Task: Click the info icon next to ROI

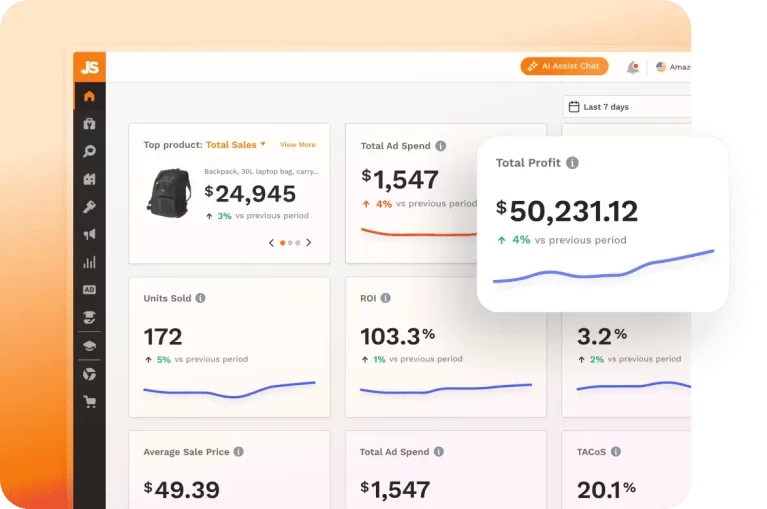Action: pyautogui.click(x=386, y=298)
